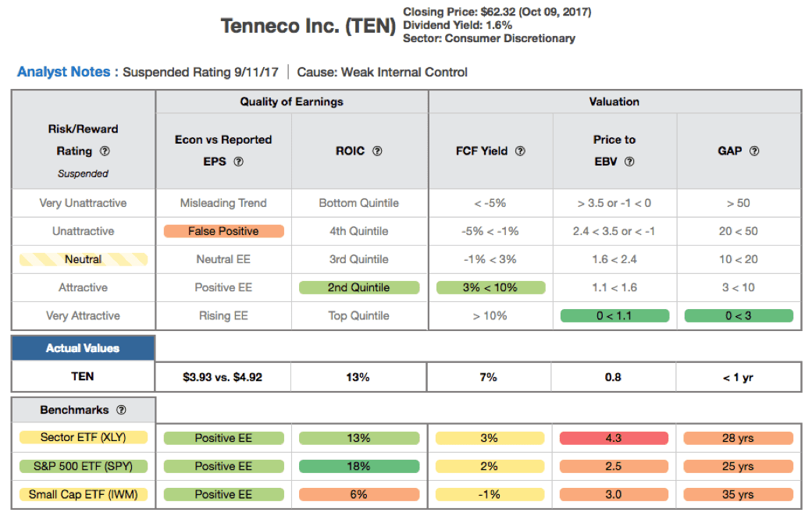
Task: Click the '> 50' GAP cell
Action: [x=739, y=203]
